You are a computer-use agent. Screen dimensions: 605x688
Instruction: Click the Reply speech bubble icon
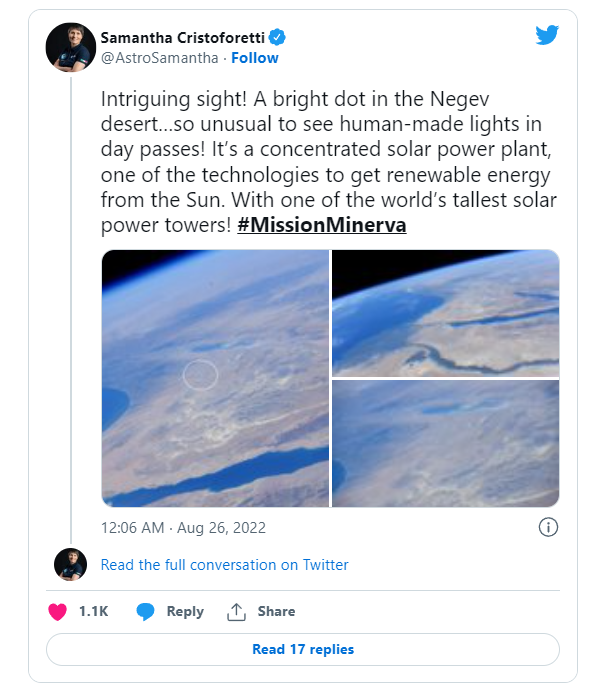click(146, 611)
